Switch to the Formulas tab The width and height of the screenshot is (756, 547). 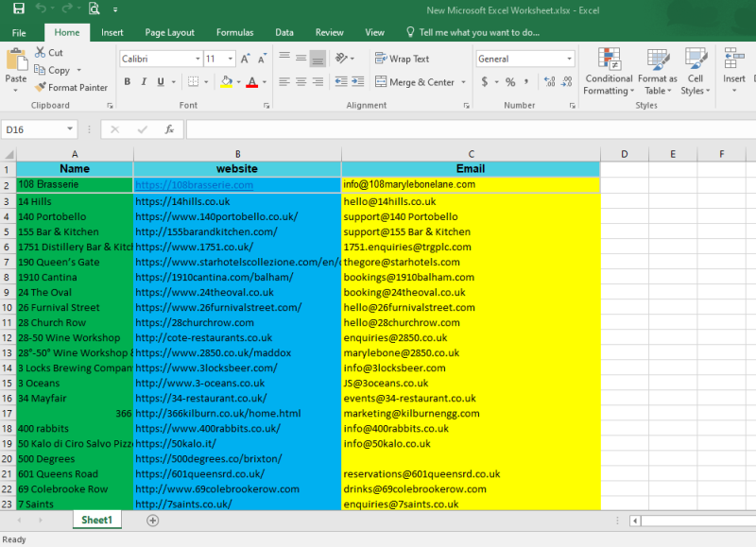tap(234, 32)
